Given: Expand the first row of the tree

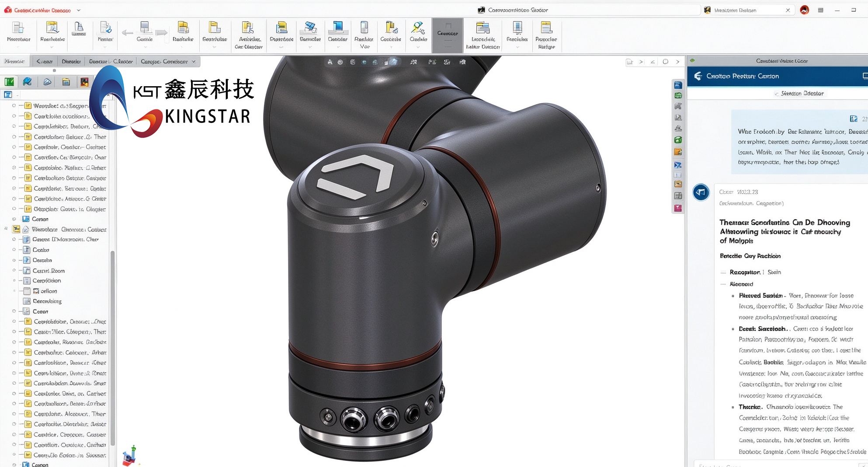Looking at the screenshot, I should point(14,106).
